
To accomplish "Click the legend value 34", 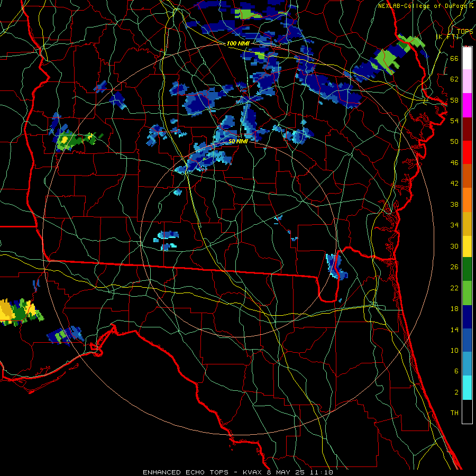I will point(454,225).
